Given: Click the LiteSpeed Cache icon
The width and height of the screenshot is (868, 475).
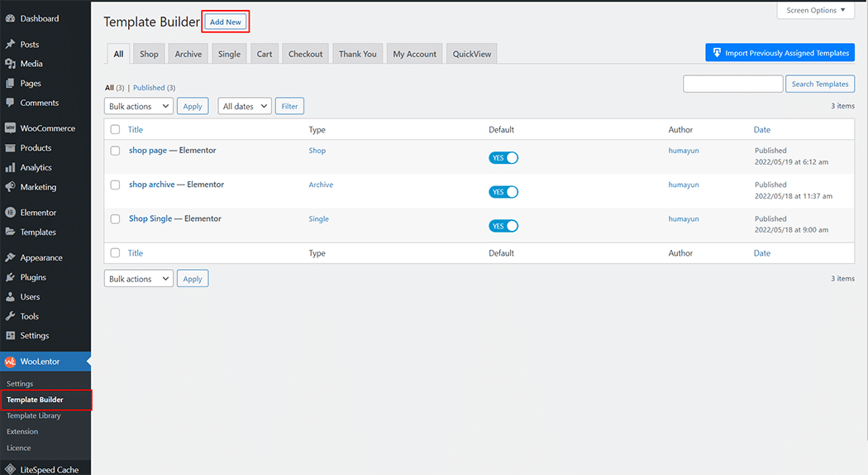Looking at the screenshot, I should [x=10, y=469].
